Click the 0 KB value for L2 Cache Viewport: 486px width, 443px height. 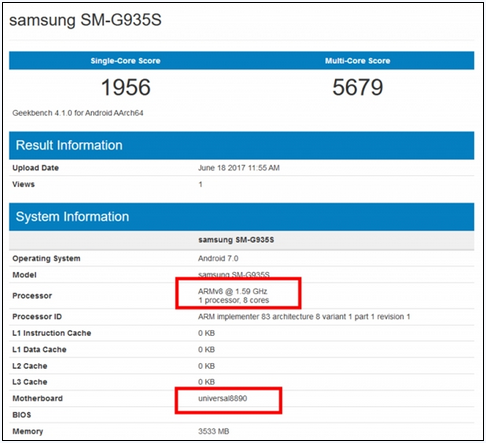206,366
